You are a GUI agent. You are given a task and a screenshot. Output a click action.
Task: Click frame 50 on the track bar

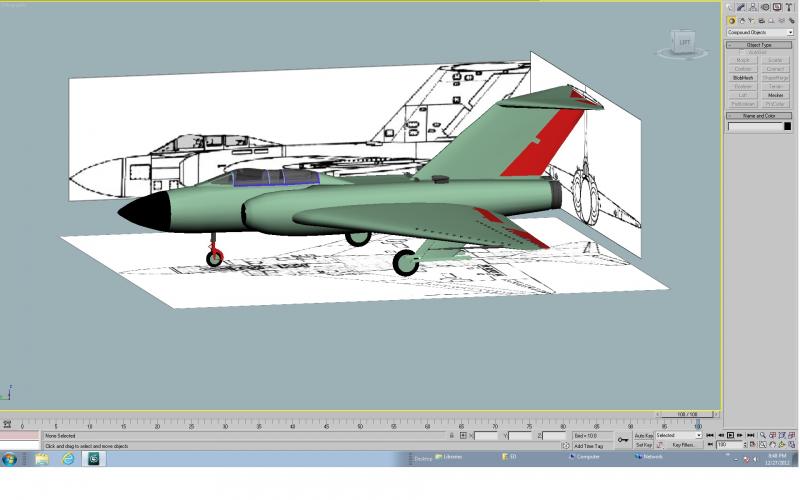pyautogui.click(x=360, y=424)
